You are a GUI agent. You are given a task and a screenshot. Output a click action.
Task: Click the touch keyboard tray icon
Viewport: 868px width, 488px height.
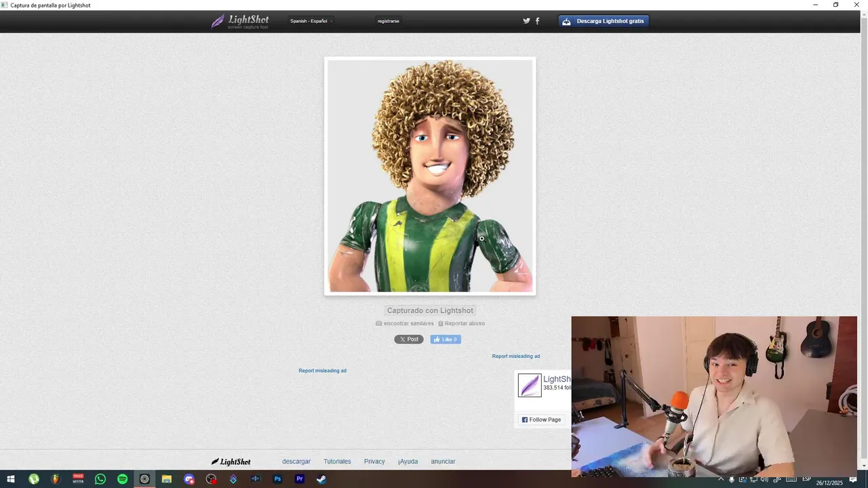(x=791, y=479)
